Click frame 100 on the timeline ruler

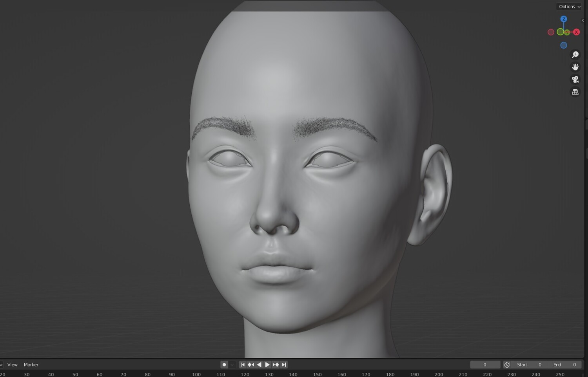196,375
